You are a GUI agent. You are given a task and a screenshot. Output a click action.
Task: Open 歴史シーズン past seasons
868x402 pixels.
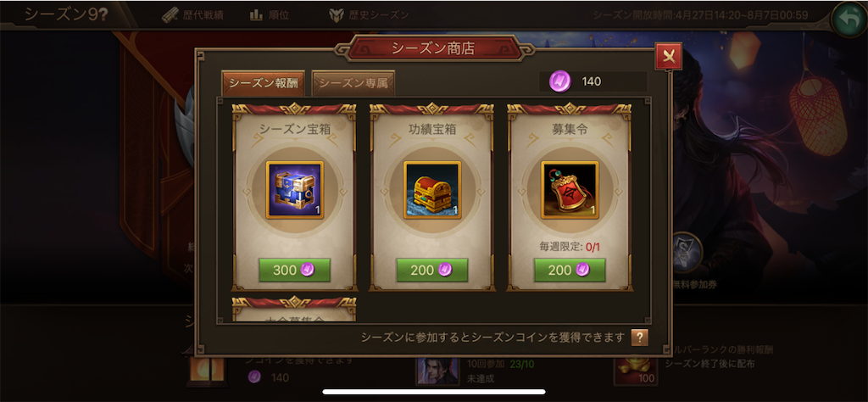369,15
